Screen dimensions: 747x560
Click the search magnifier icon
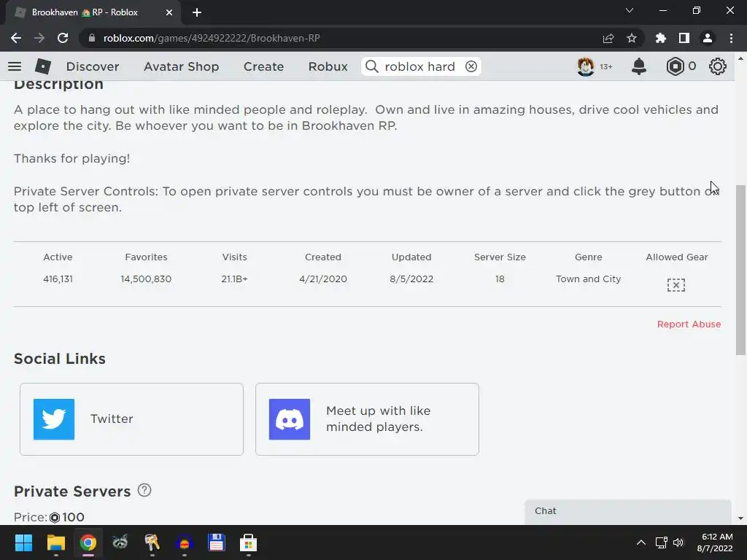pyautogui.click(x=372, y=66)
